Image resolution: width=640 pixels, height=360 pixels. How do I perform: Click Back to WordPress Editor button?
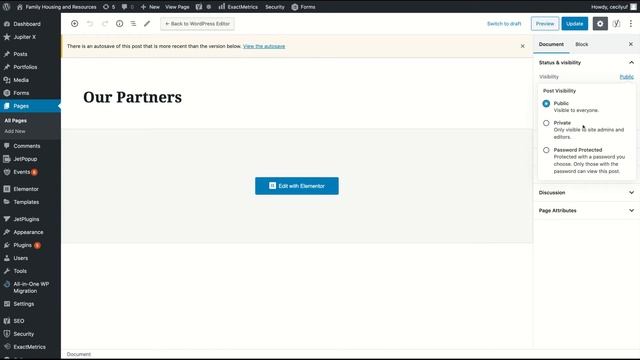tap(198, 24)
